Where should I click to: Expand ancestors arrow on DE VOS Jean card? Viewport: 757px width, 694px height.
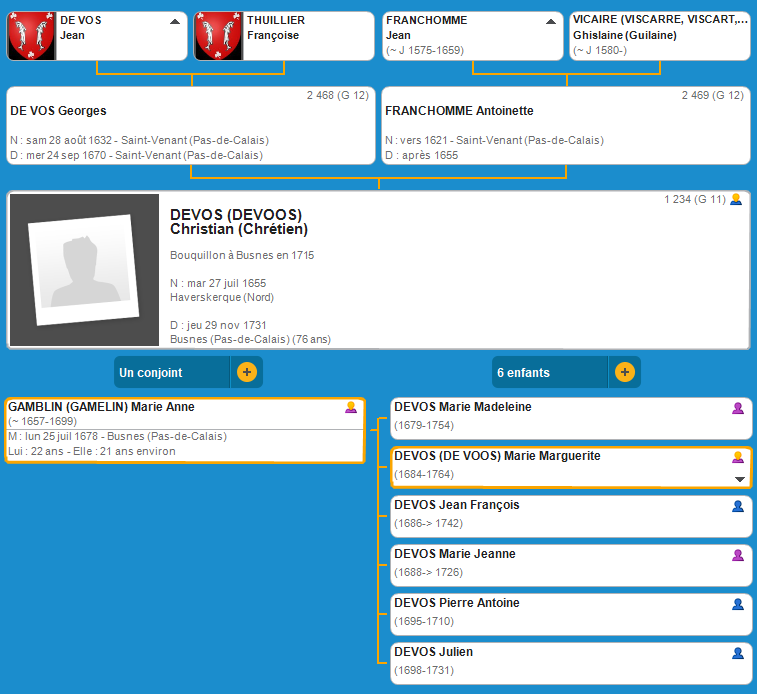click(175, 21)
